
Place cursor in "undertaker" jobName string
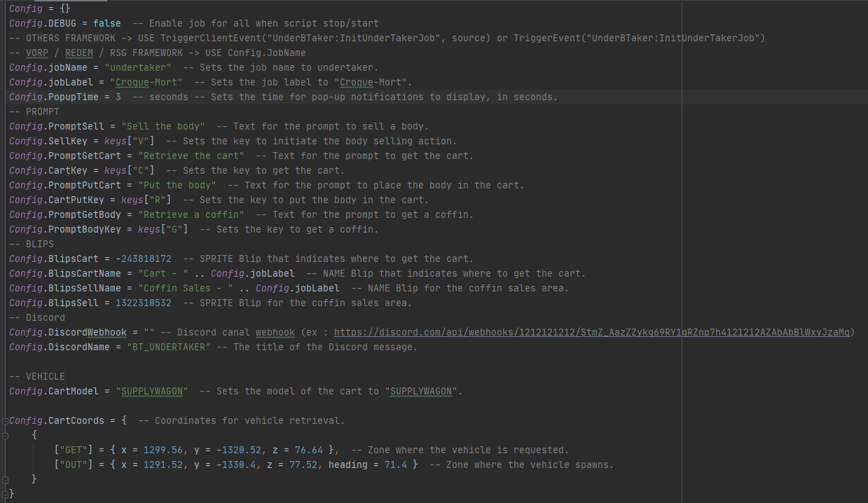[138, 68]
